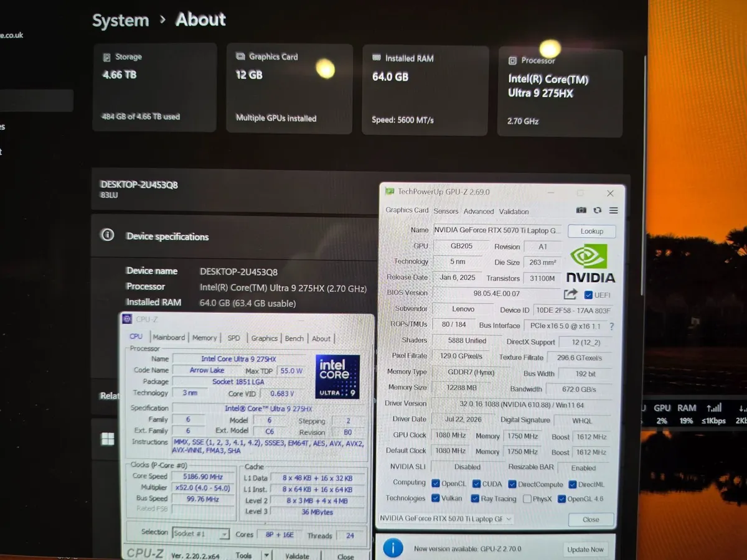Click the Device ID field in GPU-Z
This screenshot has height=560, width=747.
573,310
